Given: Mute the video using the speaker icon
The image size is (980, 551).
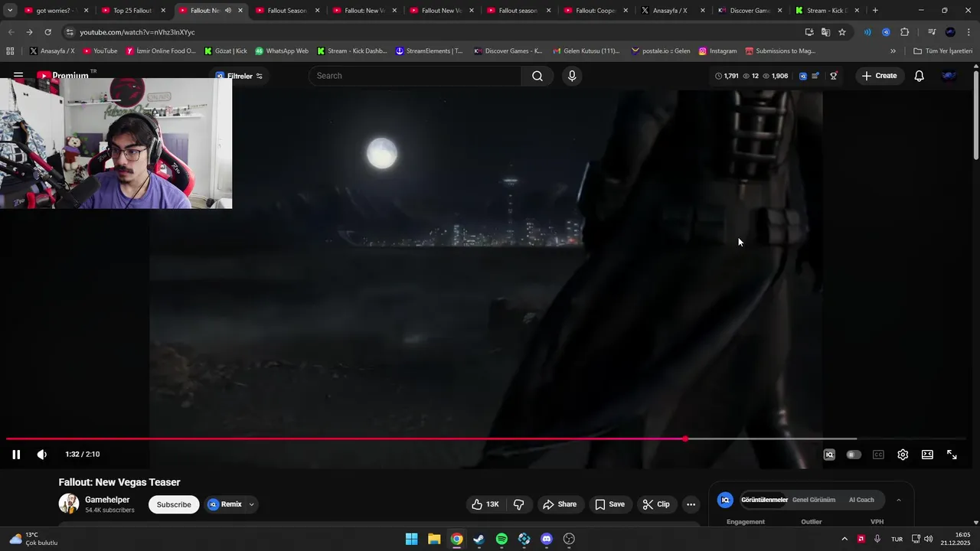Looking at the screenshot, I should click(42, 455).
